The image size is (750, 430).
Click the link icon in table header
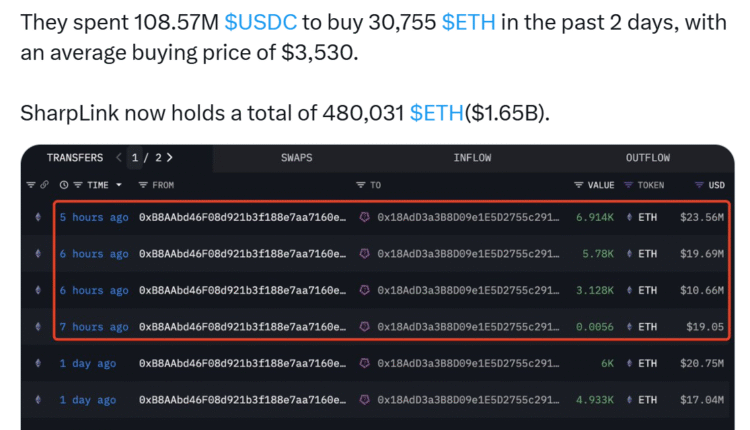[45, 185]
